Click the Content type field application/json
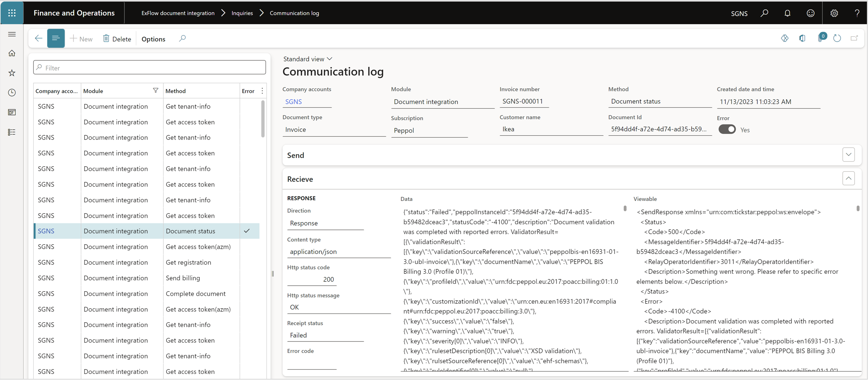This screenshot has height=383, width=868. [x=339, y=251]
